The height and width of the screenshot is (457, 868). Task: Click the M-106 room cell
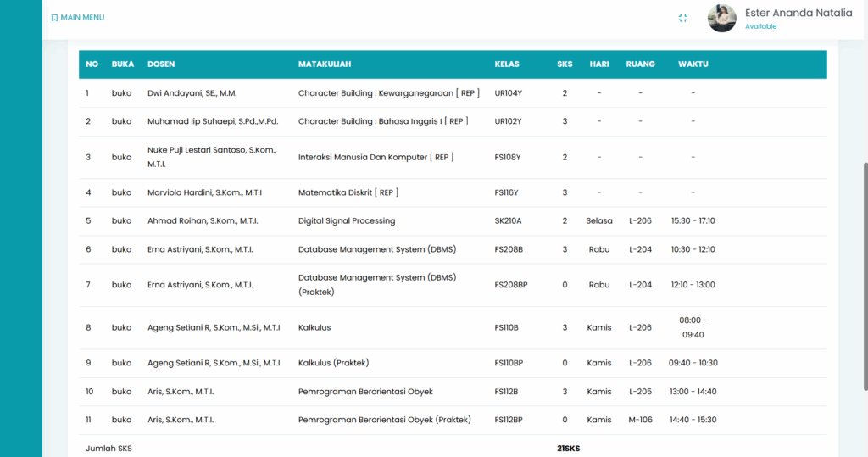641,420
